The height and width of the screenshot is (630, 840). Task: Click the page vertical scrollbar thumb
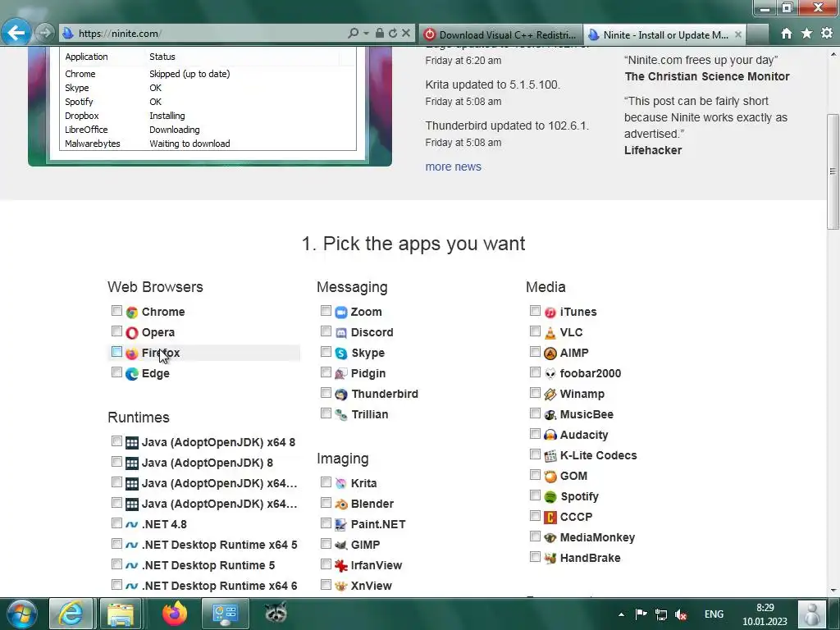click(833, 171)
